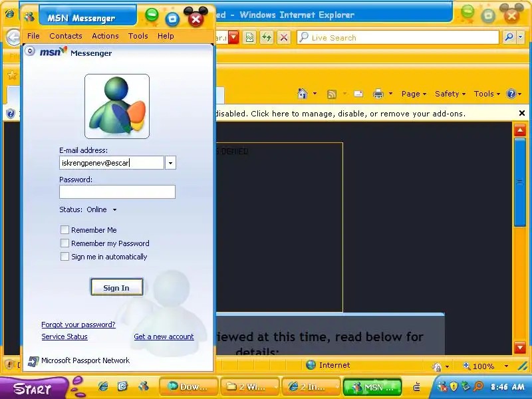Click the protected mode icon in status bar
The width and height of the screenshot is (532, 399).
pyautogui.click(x=437, y=366)
